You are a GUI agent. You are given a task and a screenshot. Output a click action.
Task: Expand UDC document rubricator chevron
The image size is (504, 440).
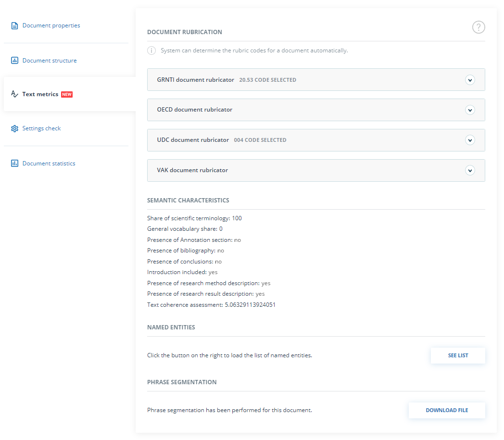pos(470,140)
